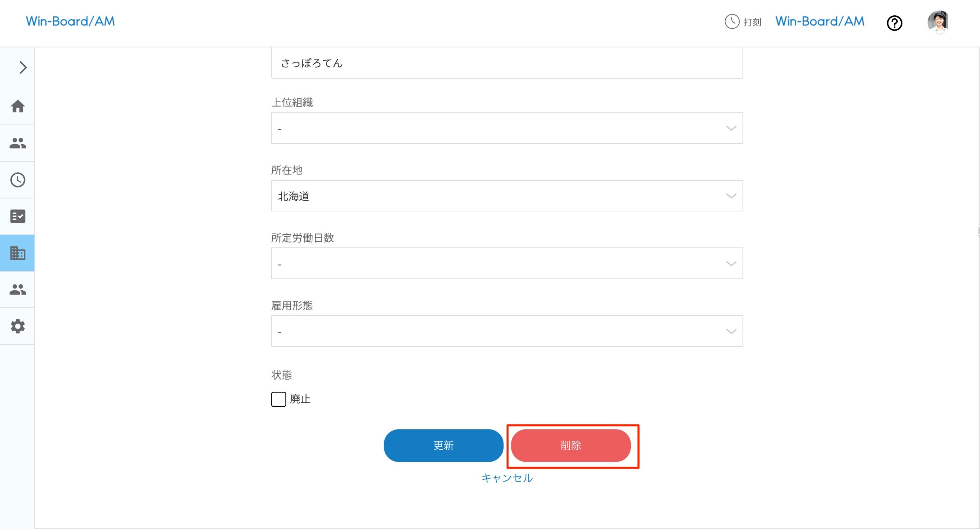Click the Win-Board/AM logo at top left
Screen dimensions: 980x529
[70, 21]
